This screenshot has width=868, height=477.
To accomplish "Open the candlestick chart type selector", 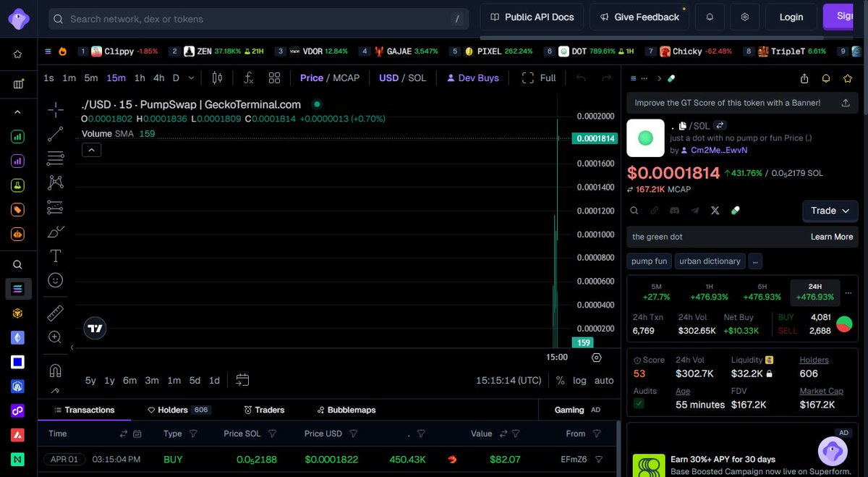I will (x=217, y=77).
